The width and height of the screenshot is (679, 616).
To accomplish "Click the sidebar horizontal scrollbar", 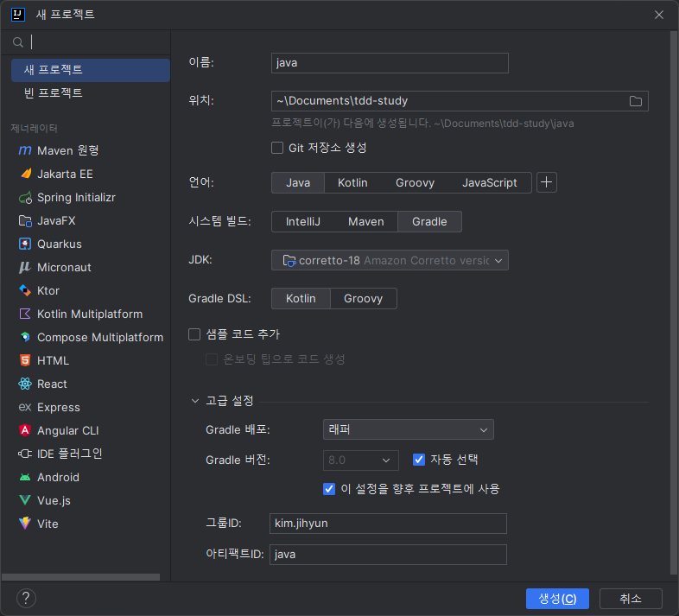I will coord(80,577).
